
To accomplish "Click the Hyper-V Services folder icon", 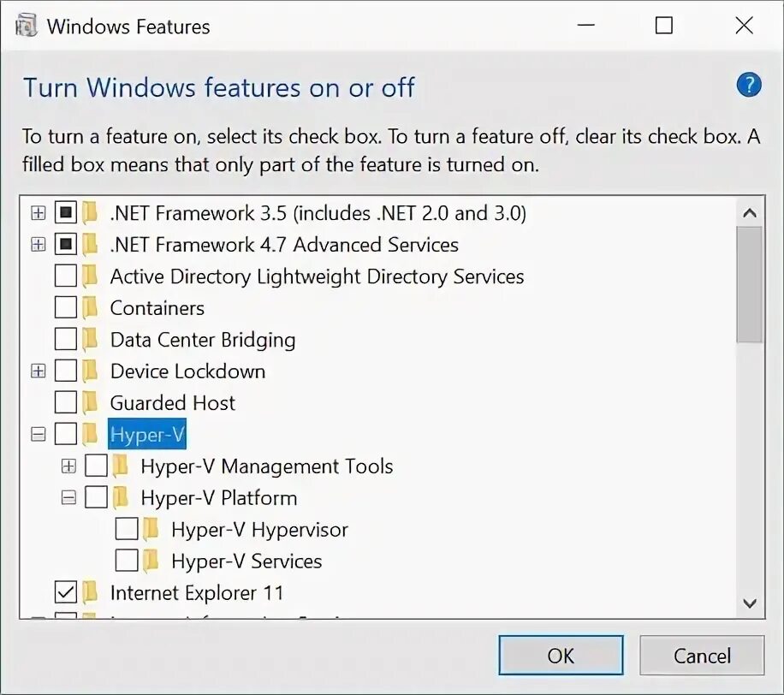I will coord(151,561).
